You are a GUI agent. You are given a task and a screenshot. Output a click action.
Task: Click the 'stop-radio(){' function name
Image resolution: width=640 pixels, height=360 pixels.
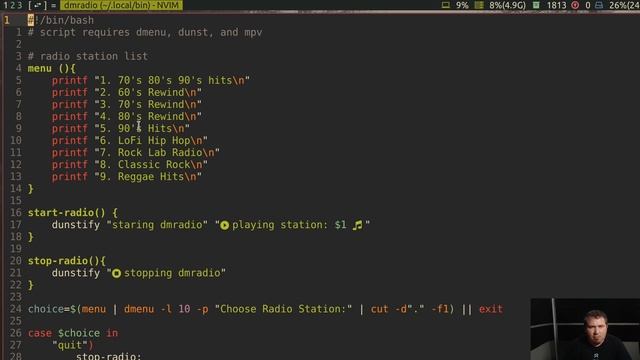(67, 261)
